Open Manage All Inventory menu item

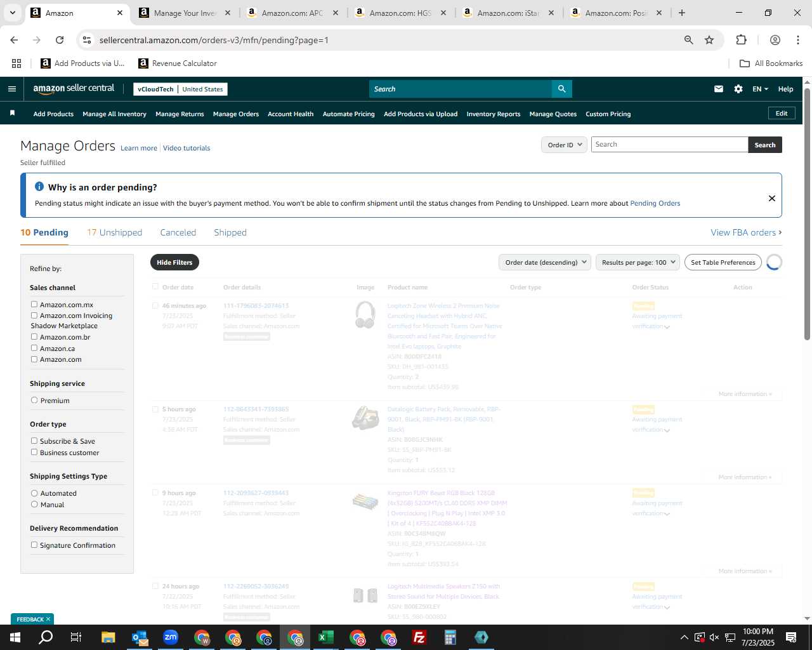pyautogui.click(x=114, y=114)
